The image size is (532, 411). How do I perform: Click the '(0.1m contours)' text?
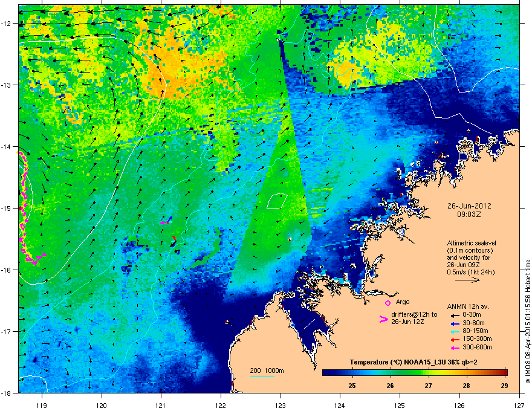pyautogui.click(x=470, y=250)
